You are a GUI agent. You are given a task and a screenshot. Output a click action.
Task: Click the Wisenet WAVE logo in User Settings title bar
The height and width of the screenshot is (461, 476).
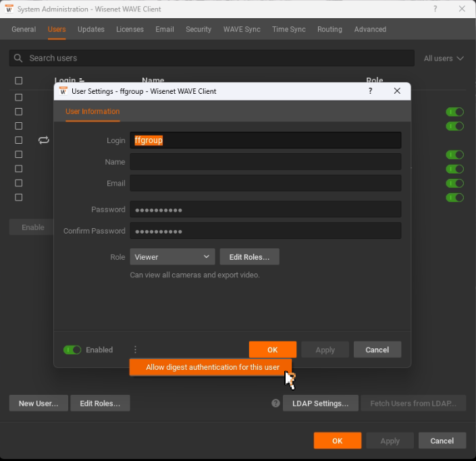point(63,91)
